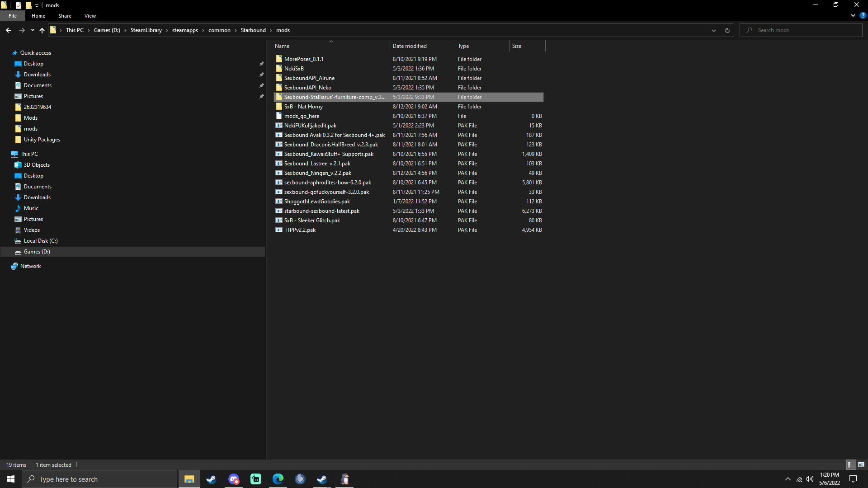Select common in breadcrumb path
868x488 pixels.
[219, 30]
